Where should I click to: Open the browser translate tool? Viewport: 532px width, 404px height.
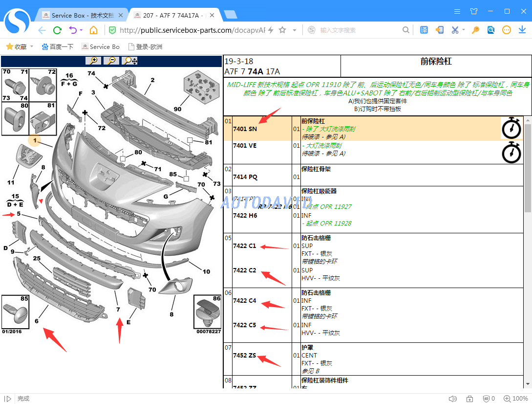[424, 30]
